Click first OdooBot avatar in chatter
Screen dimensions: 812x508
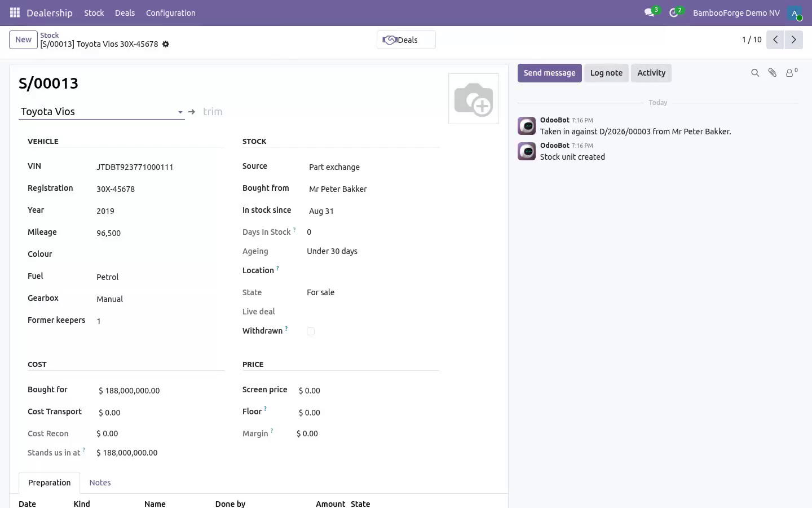pyautogui.click(x=527, y=126)
